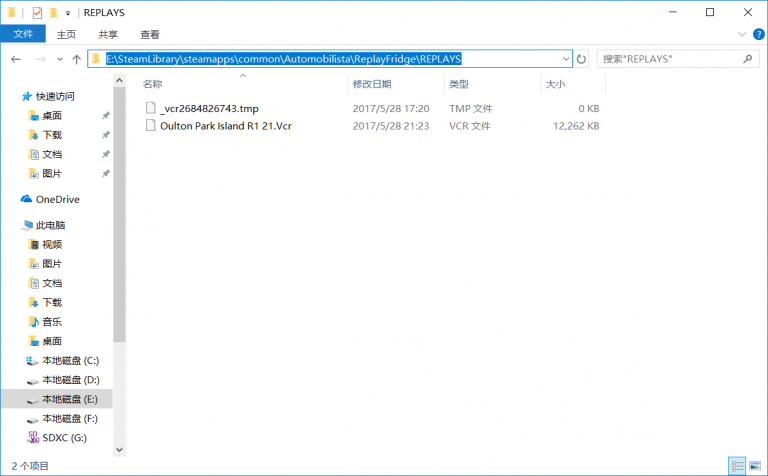768x476 pixels.
Task: Click the new folder quick access icon
Action: (x=53, y=13)
